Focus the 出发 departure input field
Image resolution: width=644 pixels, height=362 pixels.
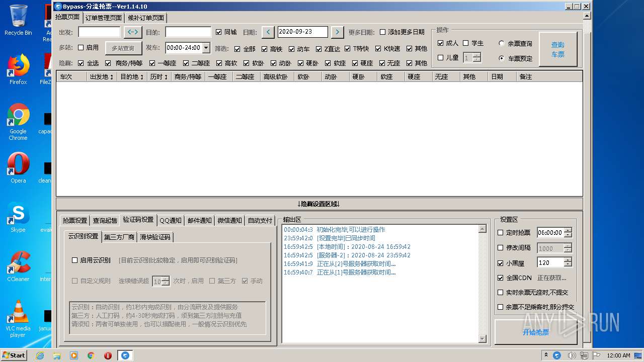(99, 32)
